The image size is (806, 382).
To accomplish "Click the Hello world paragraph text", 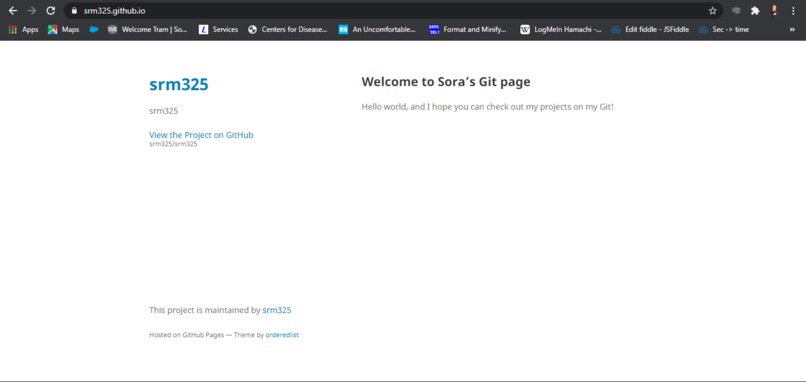I will pos(487,107).
